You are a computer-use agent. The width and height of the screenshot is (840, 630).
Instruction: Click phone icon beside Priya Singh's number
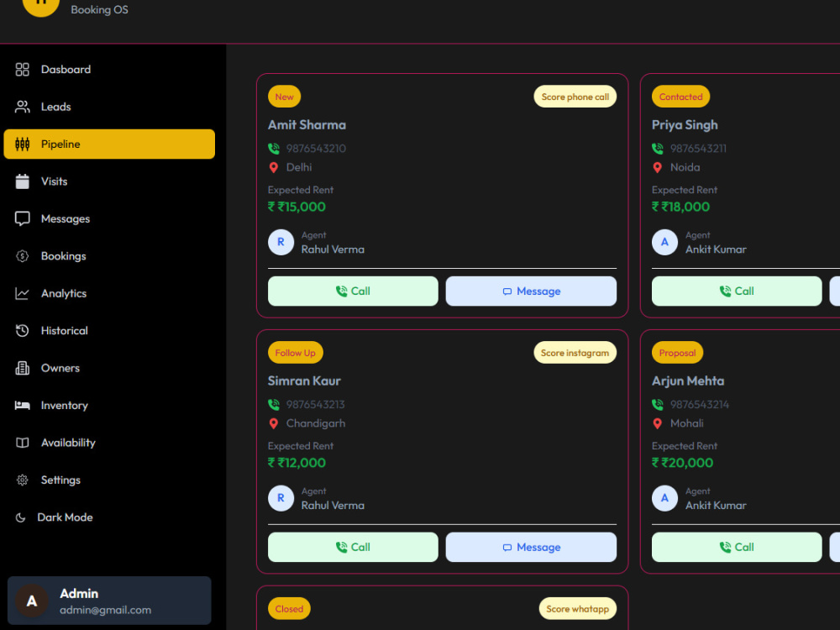pyautogui.click(x=658, y=149)
